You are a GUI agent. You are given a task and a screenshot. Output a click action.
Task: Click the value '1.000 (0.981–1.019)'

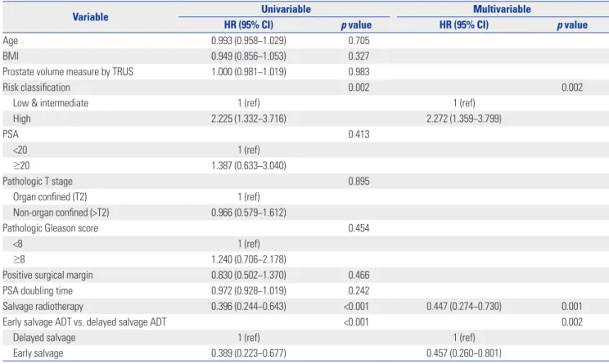coord(249,72)
